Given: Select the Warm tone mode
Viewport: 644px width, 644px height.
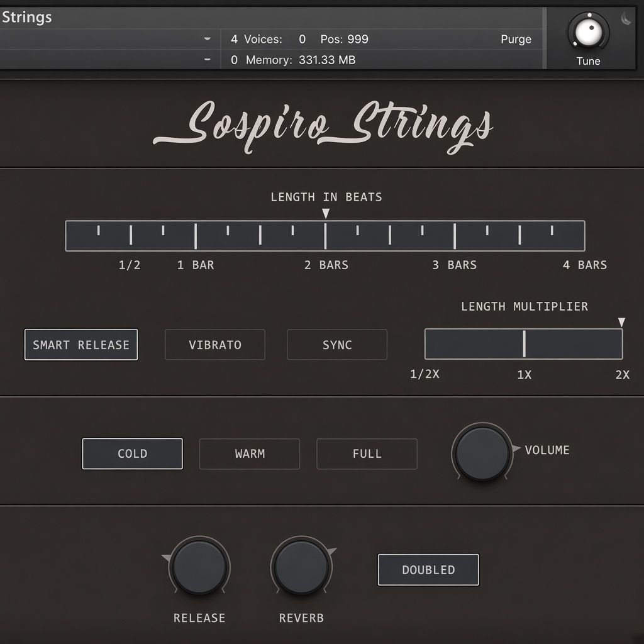Looking at the screenshot, I should 249,453.
